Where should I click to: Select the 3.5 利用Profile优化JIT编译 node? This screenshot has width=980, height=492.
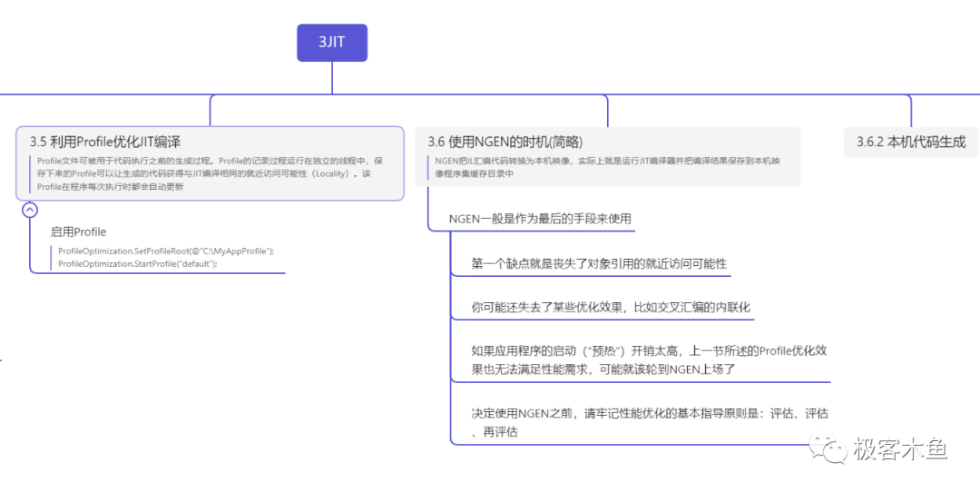[211, 163]
